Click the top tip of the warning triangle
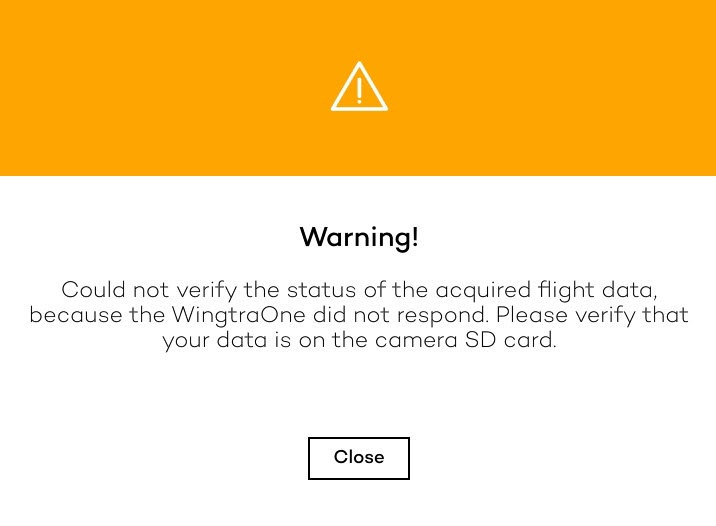The height and width of the screenshot is (526, 716). point(359,65)
